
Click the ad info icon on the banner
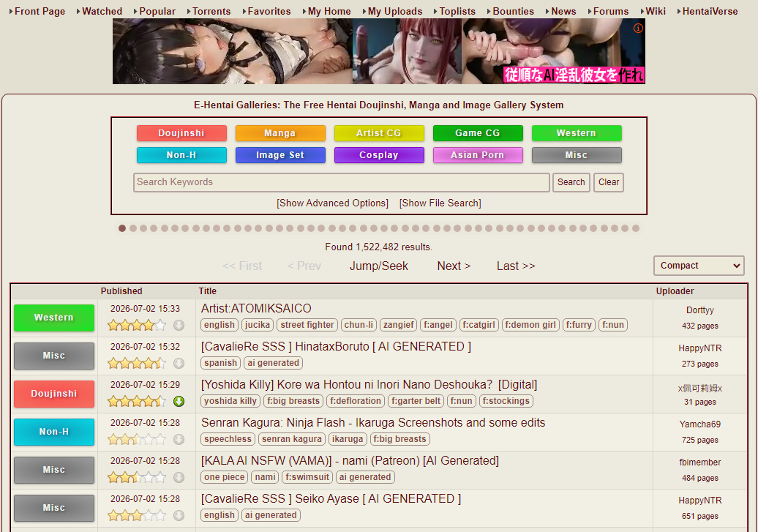click(x=638, y=29)
